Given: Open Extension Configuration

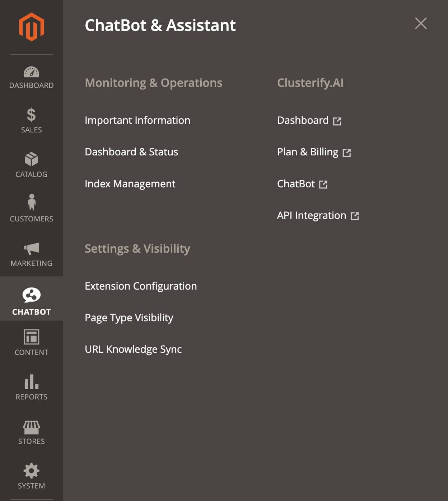Looking at the screenshot, I should pos(141,286).
